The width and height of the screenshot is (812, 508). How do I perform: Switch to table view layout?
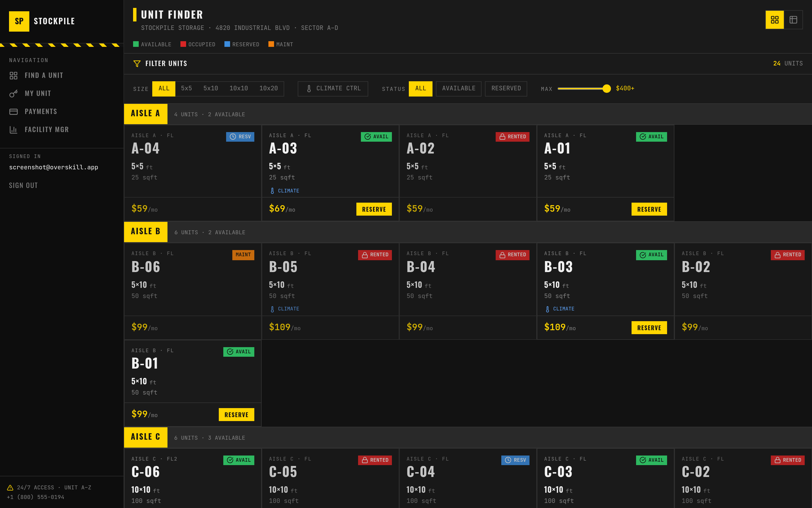pos(793,20)
